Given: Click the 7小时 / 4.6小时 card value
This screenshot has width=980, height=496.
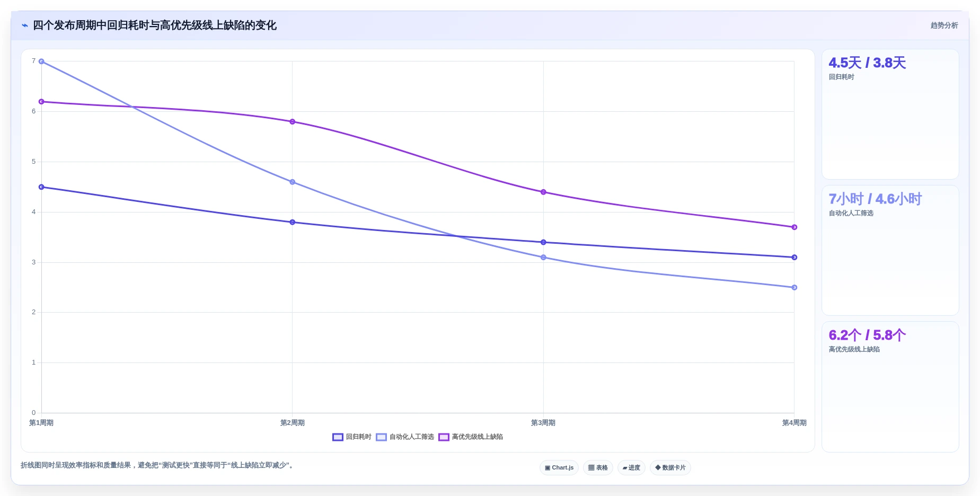Looking at the screenshot, I should (x=875, y=199).
